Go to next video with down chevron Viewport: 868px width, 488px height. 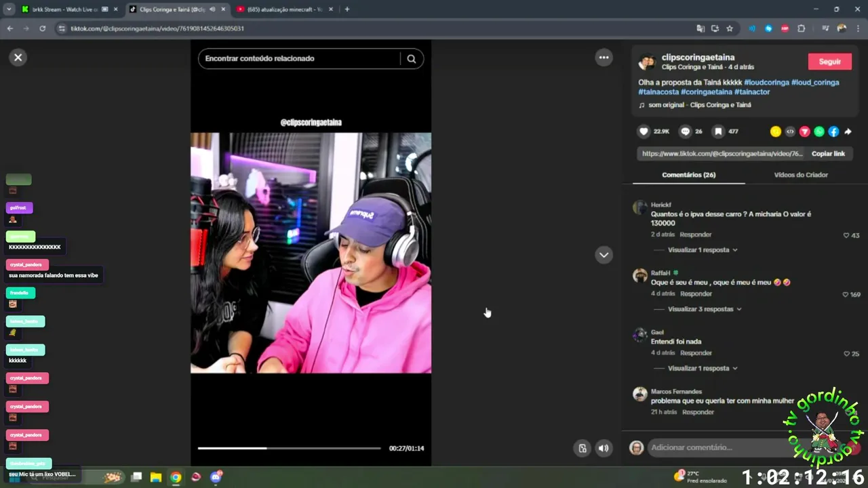point(604,255)
